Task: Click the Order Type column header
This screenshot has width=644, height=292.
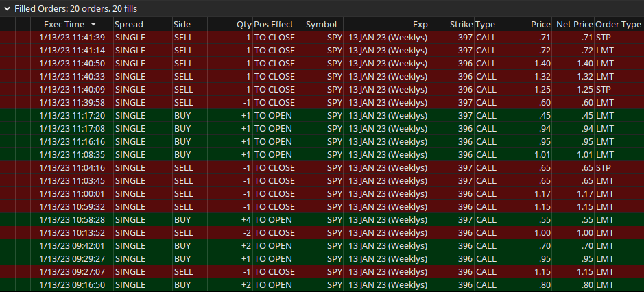Action: [x=618, y=24]
